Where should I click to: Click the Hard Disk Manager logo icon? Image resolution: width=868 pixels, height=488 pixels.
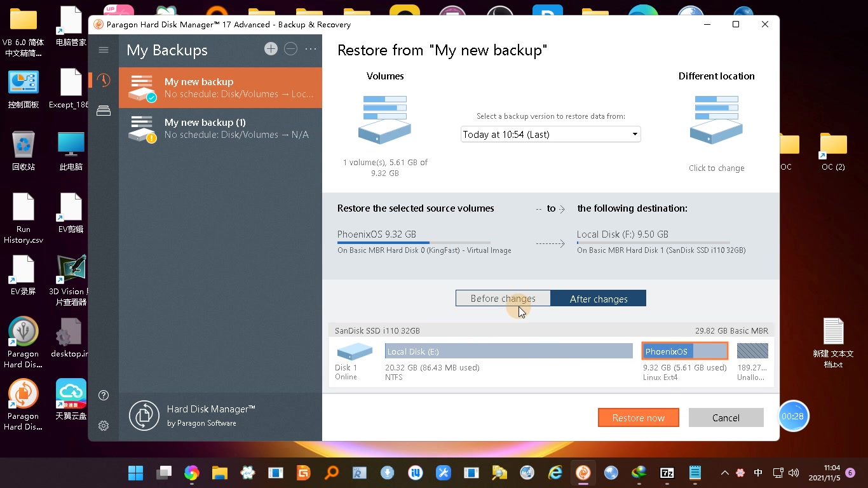click(144, 416)
